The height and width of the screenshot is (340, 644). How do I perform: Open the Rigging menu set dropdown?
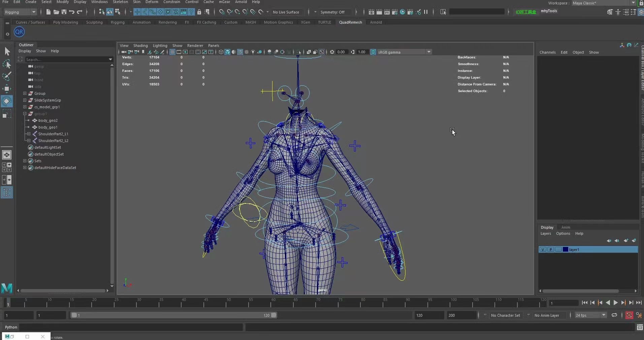pyautogui.click(x=20, y=12)
